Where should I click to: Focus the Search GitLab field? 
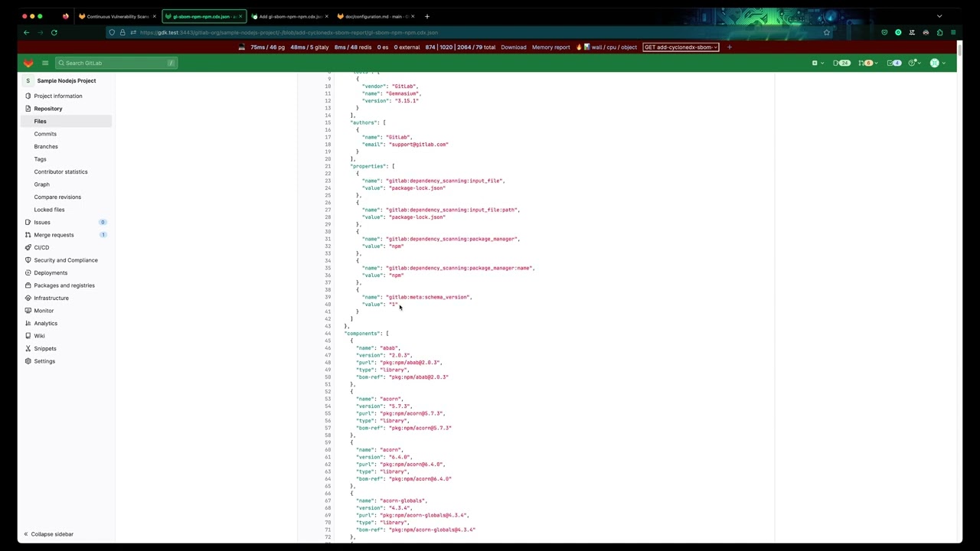(x=116, y=63)
